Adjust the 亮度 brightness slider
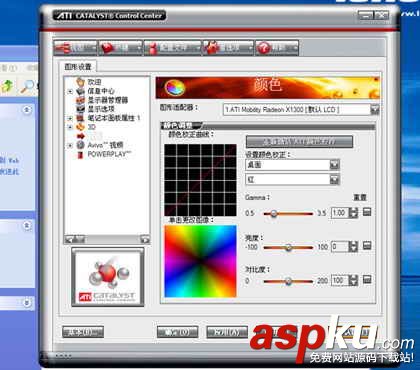The image size is (420, 370). point(288,247)
